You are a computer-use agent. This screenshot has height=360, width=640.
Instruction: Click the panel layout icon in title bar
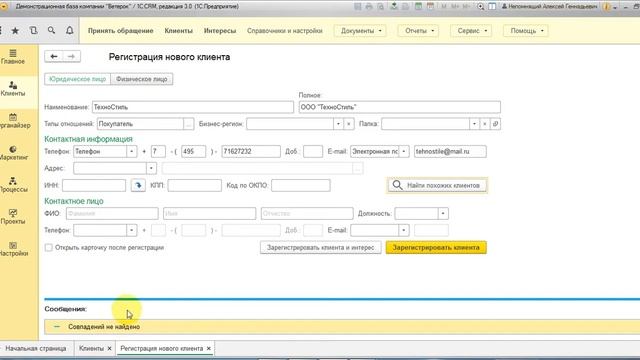click(492, 7)
